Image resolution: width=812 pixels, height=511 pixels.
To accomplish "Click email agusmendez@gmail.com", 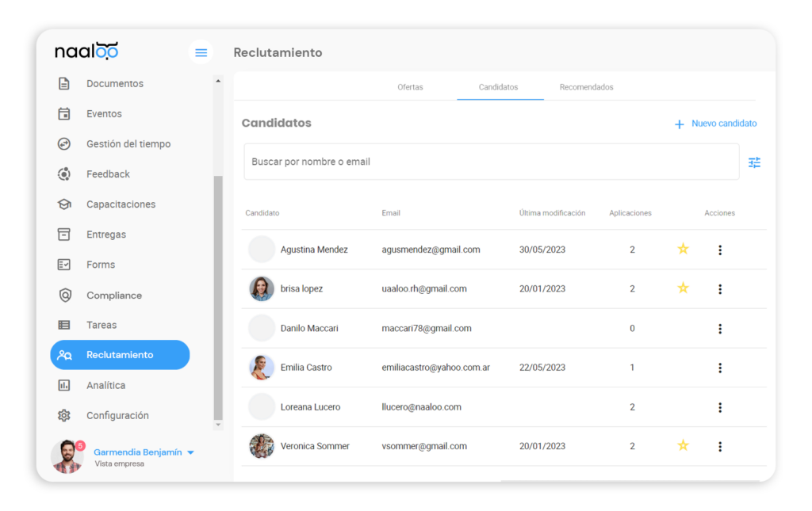I will [x=431, y=250].
